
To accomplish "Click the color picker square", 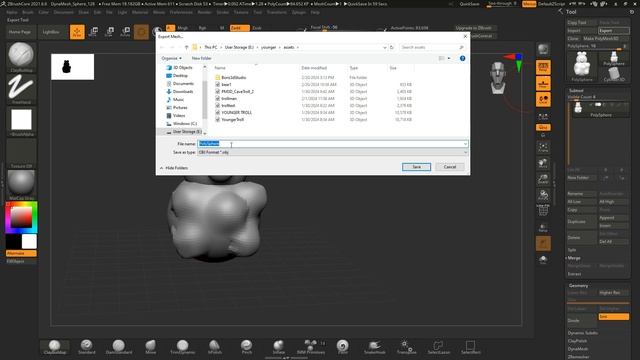I will click(21, 217).
